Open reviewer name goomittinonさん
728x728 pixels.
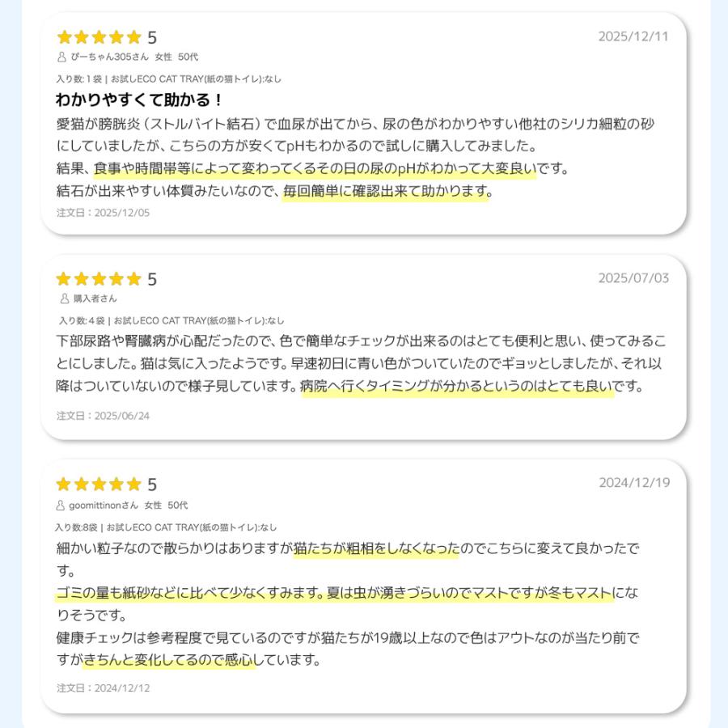(x=104, y=506)
